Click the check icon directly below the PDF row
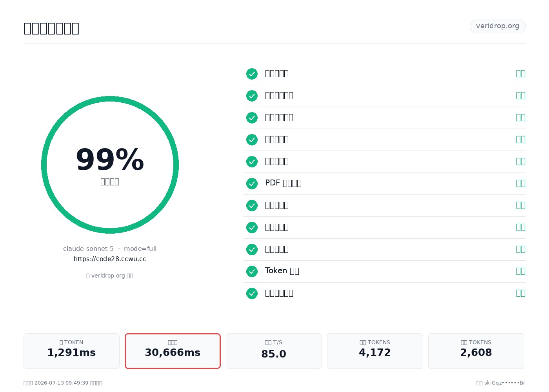Viewport: 549px width, 392px height. point(252,205)
